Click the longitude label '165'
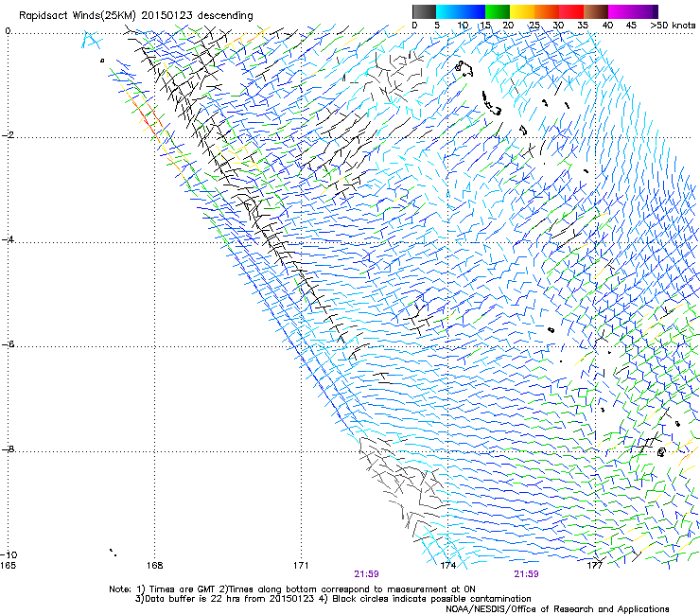Image resolution: width=700 pixels, height=615 pixels. (8, 566)
